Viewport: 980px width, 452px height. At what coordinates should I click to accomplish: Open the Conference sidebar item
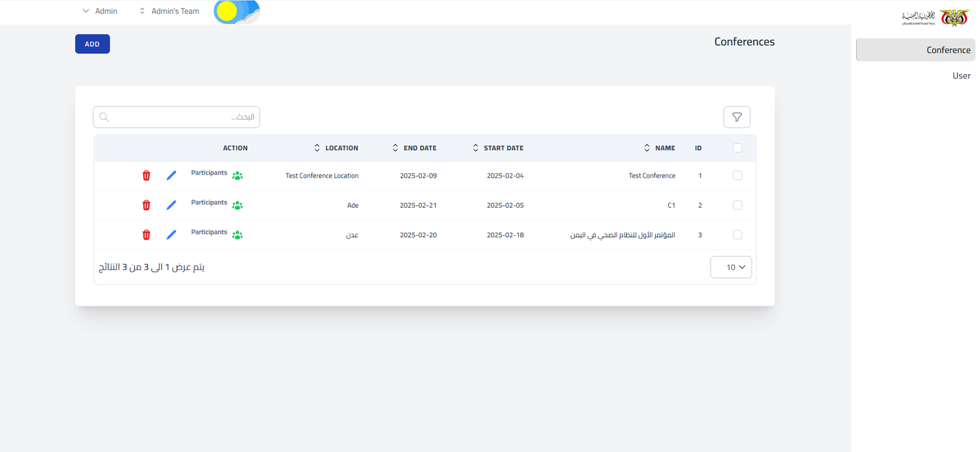[x=915, y=50]
